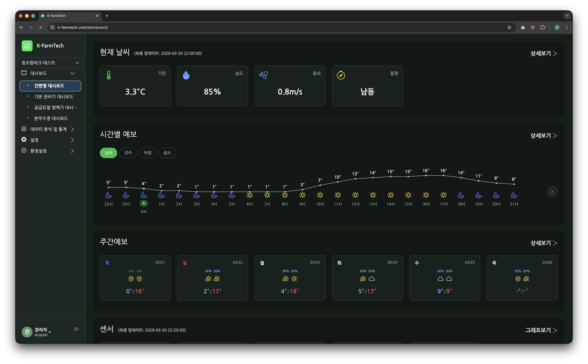Open the 청오팜테크 테스트 farm dropdown
This screenshot has height=364, width=588.
tap(50, 63)
